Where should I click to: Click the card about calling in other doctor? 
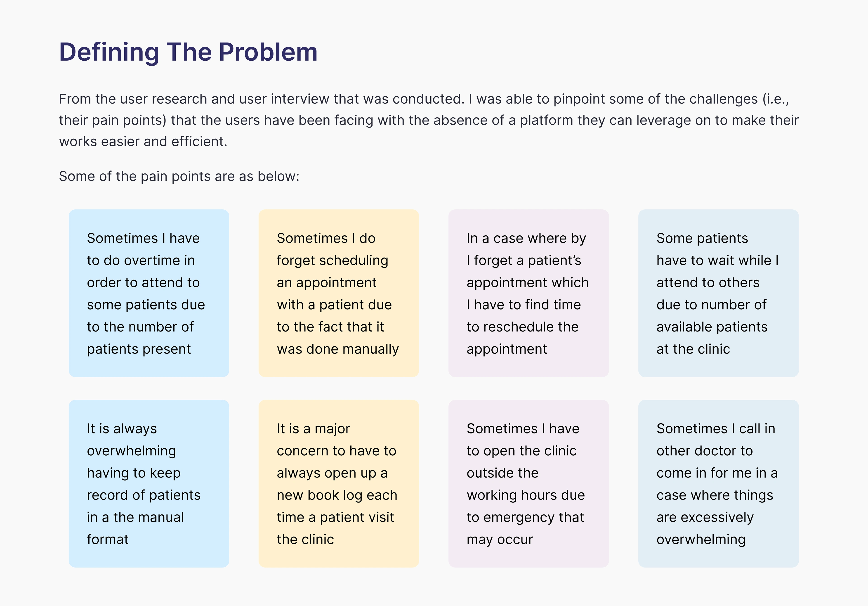point(718,483)
